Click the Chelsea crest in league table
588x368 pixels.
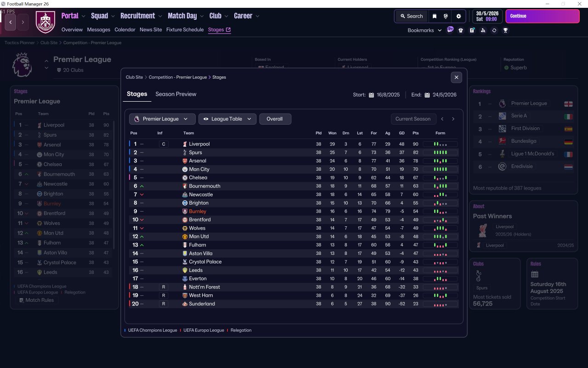pyautogui.click(x=185, y=178)
